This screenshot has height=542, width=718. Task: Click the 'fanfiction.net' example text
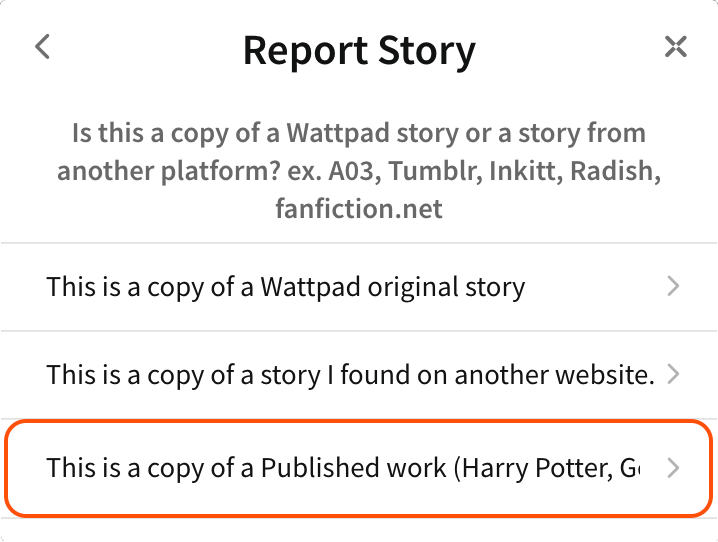point(359,209)
